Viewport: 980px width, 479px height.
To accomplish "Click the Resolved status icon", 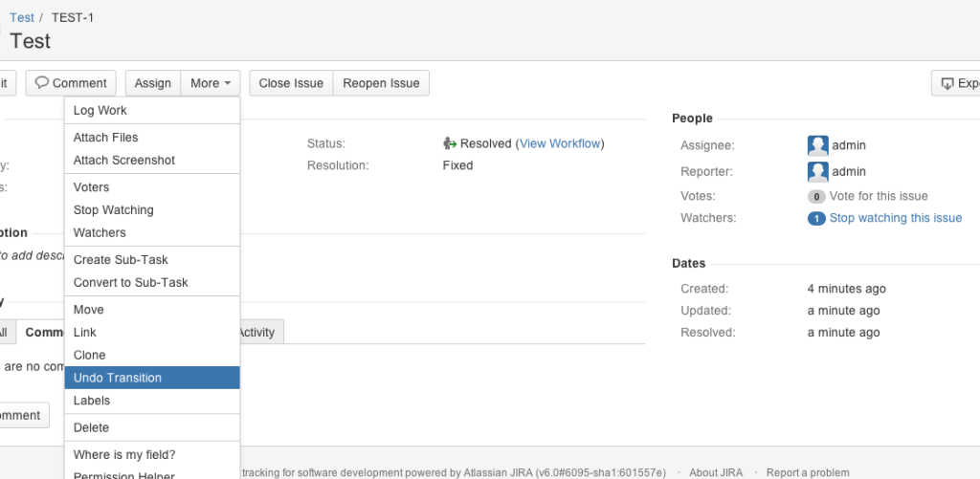I will (450, 143).
